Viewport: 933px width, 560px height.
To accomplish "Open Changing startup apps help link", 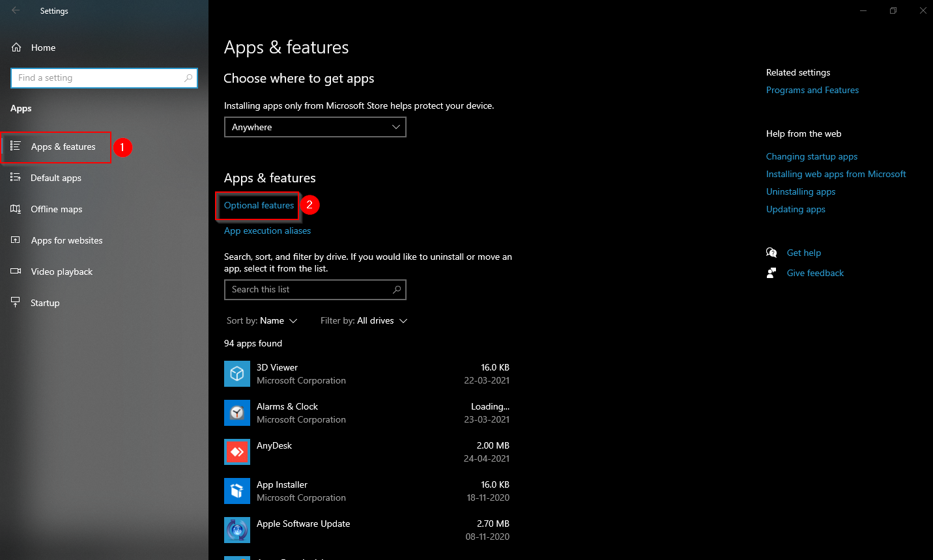I will 812,156.
